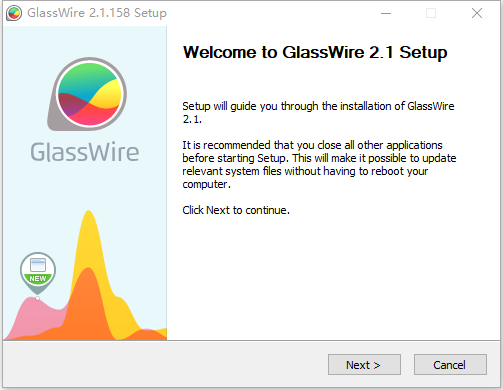Click the 'Click Next to continue.' text
The height and width of the screenshot is (390, 503).
pyautogui.click(x=236, y=210)
